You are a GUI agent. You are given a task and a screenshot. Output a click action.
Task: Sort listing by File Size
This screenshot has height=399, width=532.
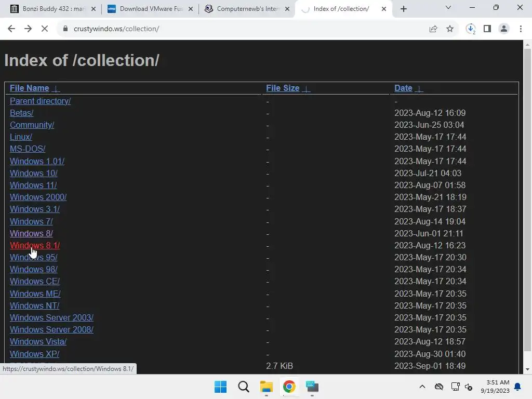point(283,88)
